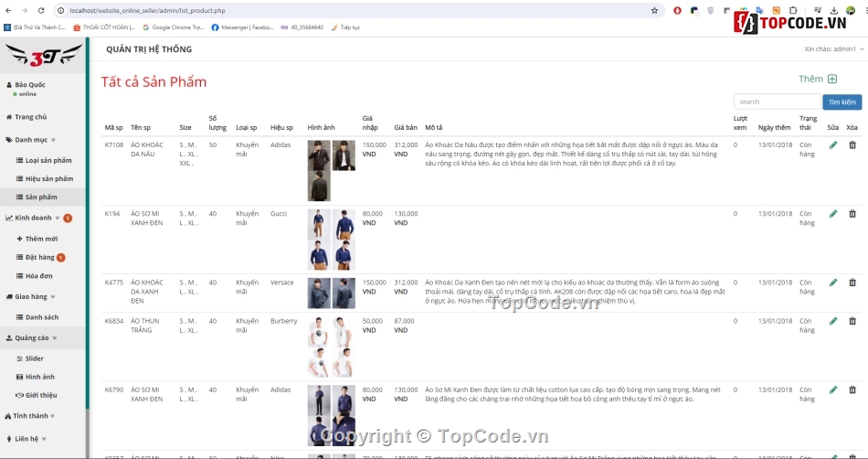
Task: Click the Versace brand cell
Action: point(281,283)
